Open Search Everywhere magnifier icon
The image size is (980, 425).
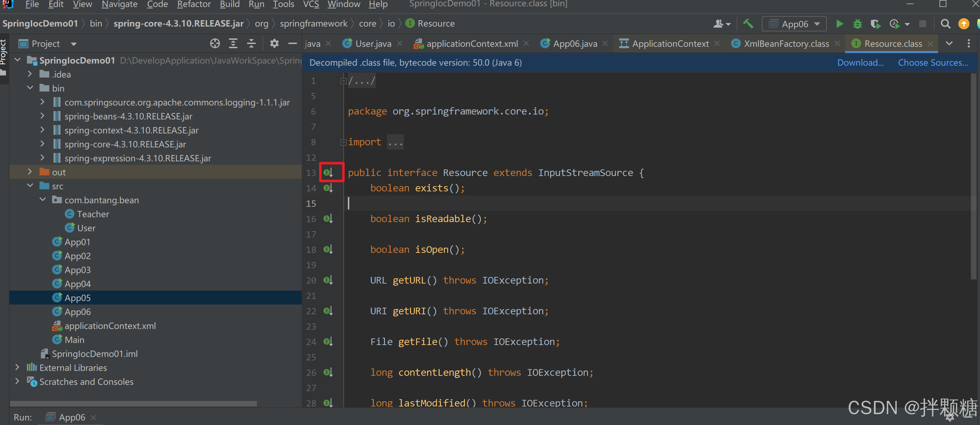(945, 24)
